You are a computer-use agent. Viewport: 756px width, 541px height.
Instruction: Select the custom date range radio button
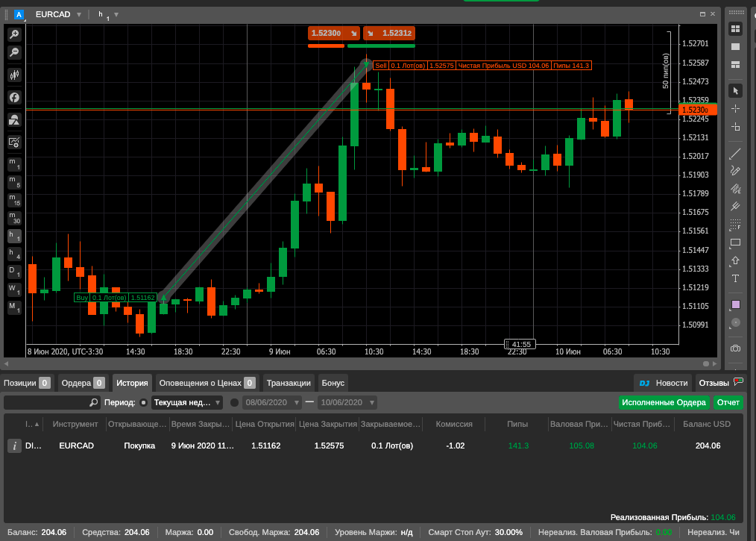click(x=234, y=402)
